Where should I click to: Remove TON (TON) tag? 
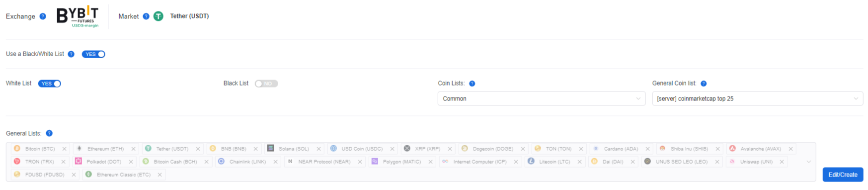click(x=581, y=149)
